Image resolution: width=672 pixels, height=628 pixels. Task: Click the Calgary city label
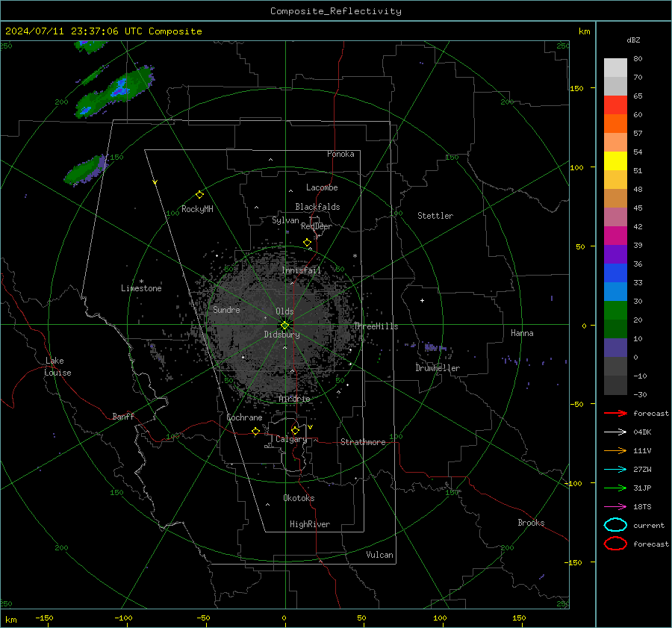pyautogui.click(x=291, y=439)
